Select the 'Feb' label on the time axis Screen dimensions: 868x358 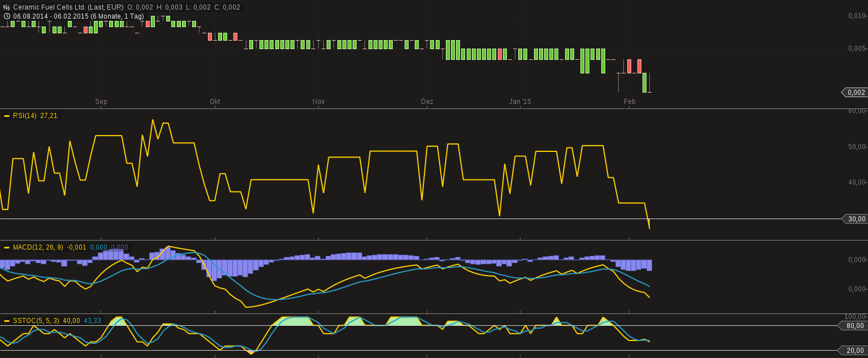(x=631, y=102)
